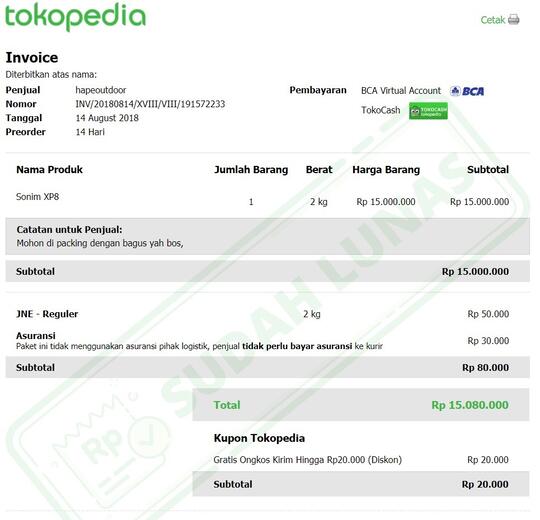Click Catatan untuk Penjual heading

click(69, 230)
